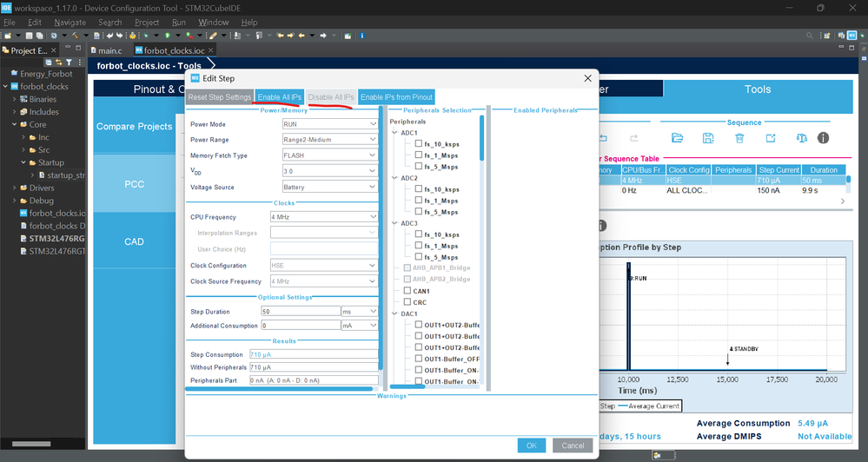Click the Debug bug icon
Screen dimensions: 868x462
click(x=146, y=36)
